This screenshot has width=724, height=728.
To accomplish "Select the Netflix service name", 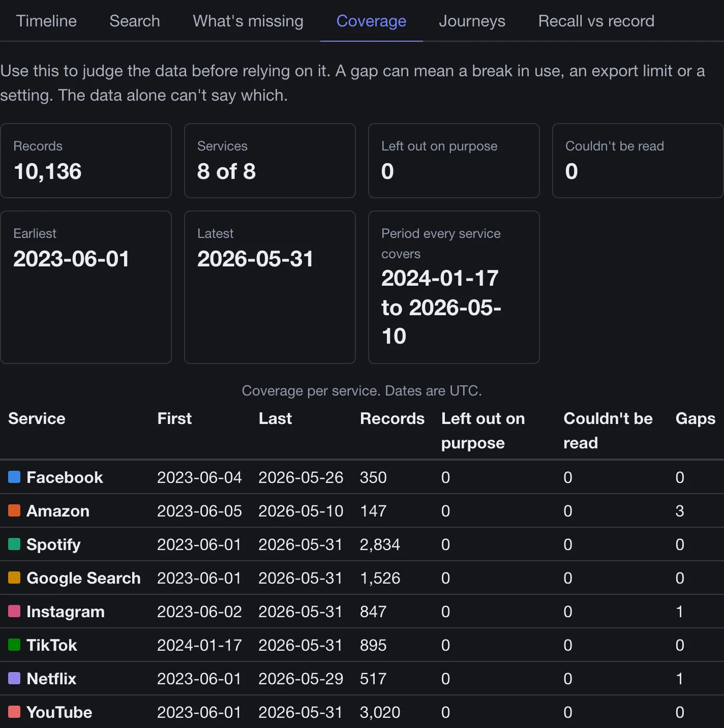I will click(x=51, y=679).
